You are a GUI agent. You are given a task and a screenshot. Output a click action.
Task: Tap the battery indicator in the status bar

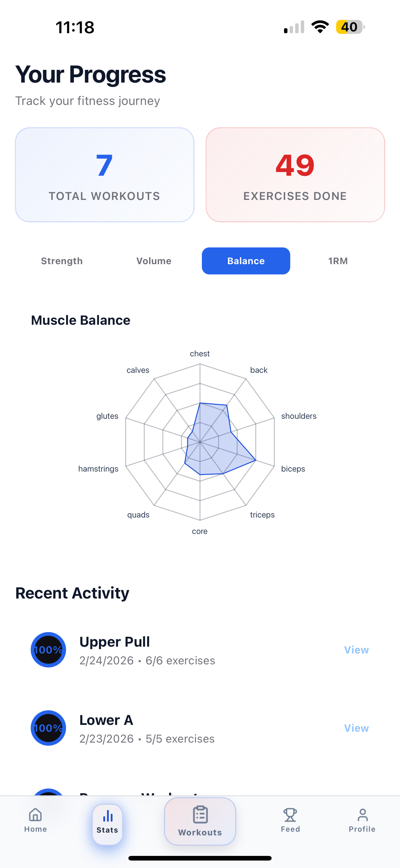pyautogui.click(x=349, y=27)
